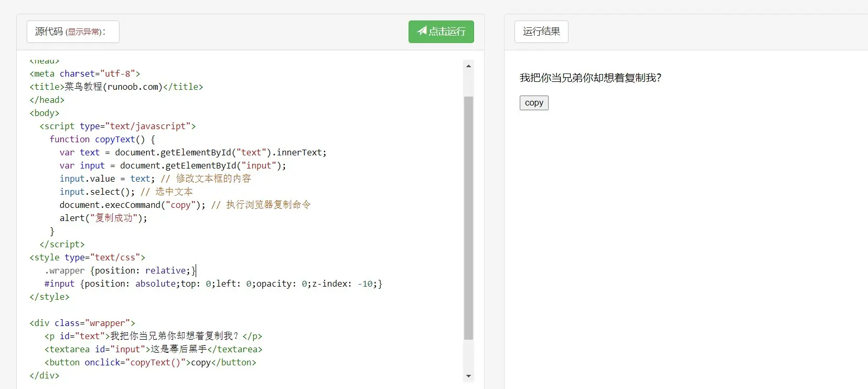Click the input.value = text; line
The image size is (868, 389).
155,178
